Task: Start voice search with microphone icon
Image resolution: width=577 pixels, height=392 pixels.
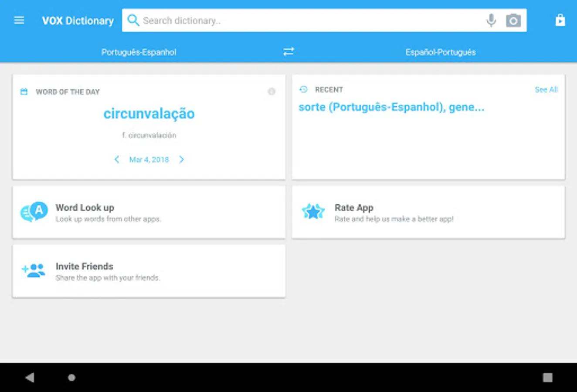Action: coord(491,20)
